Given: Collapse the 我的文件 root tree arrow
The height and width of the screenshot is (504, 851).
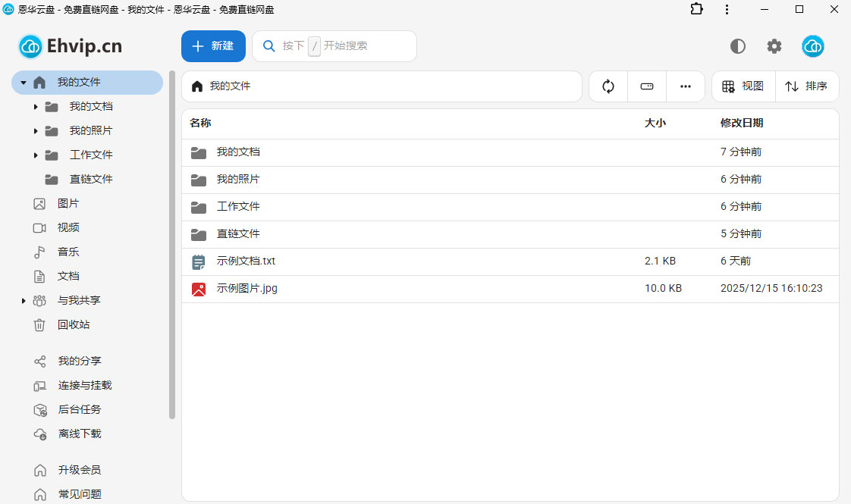Looking at the screenshot, I should [24, 83].
